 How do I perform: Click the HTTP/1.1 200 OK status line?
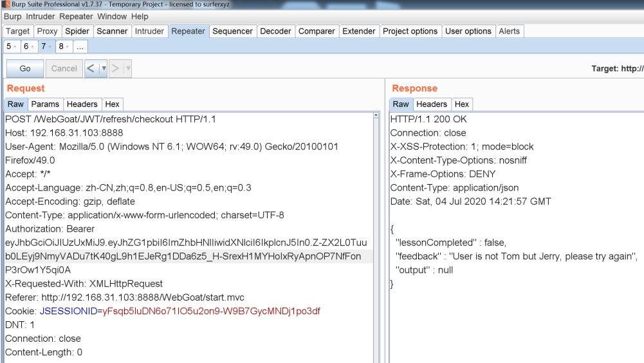[428, 119]
